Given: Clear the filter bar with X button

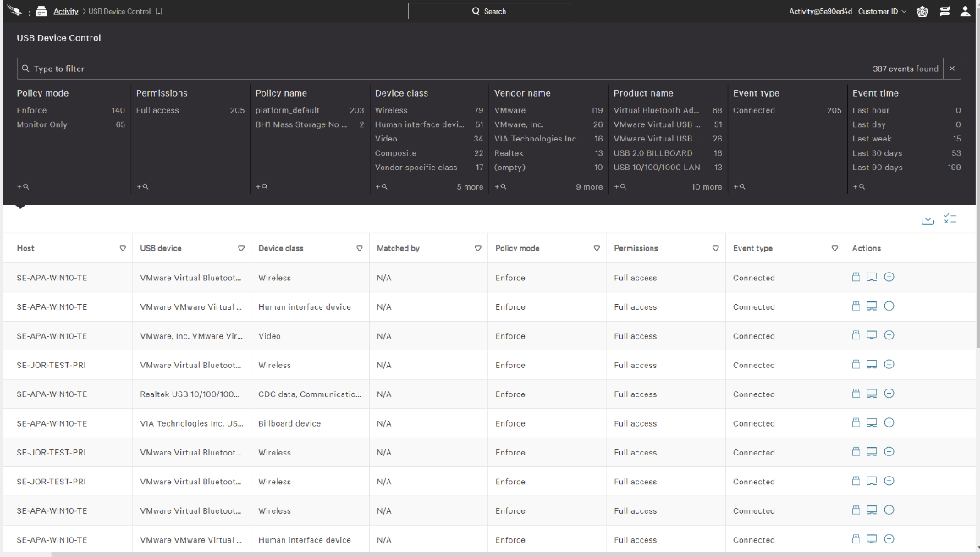Looking at the screenshot, I should click(952, 69).
